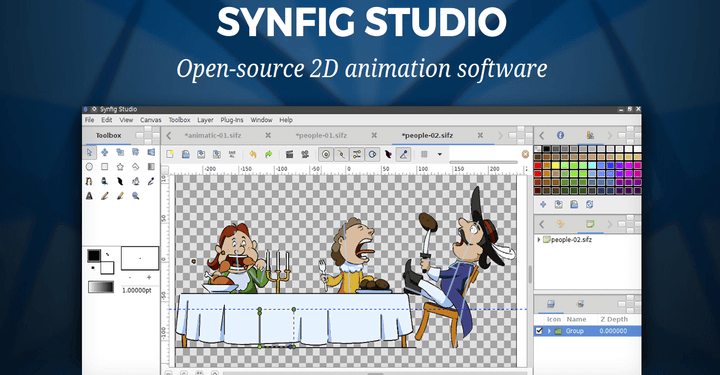Click the New document toolbar icon
The image size is (720, 375).
tap(170, 154)
